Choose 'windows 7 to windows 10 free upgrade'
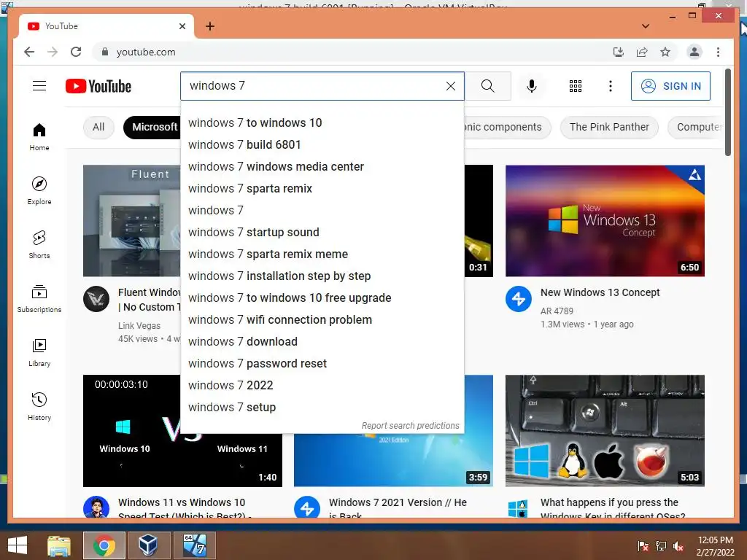The image size is (747, 560). 322,298
